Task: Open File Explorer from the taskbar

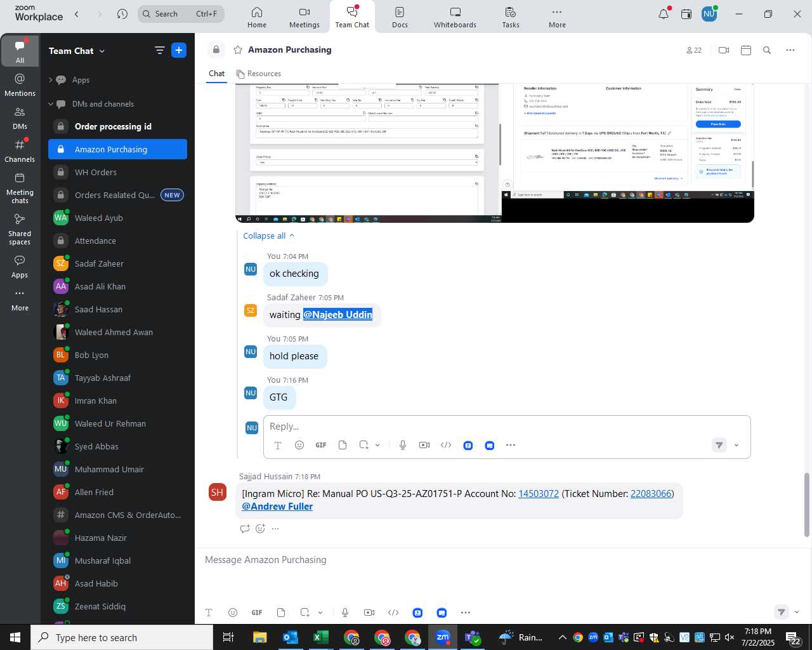Action: [260, 637]
